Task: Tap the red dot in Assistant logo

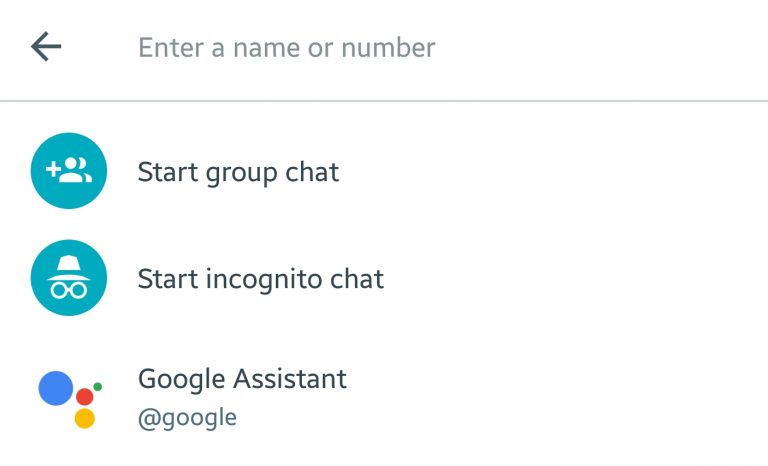Action: pyautogui.click(x=85, y=397)
